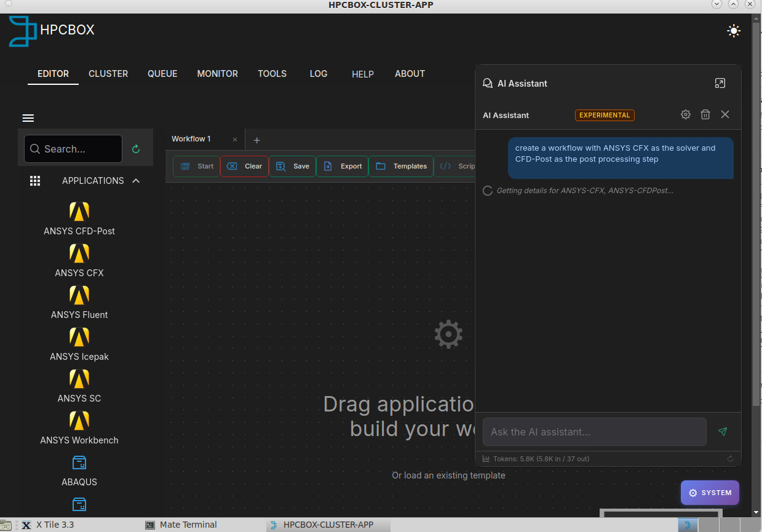
Task: Open the SYSTEM button
Action: coord(710,493)
